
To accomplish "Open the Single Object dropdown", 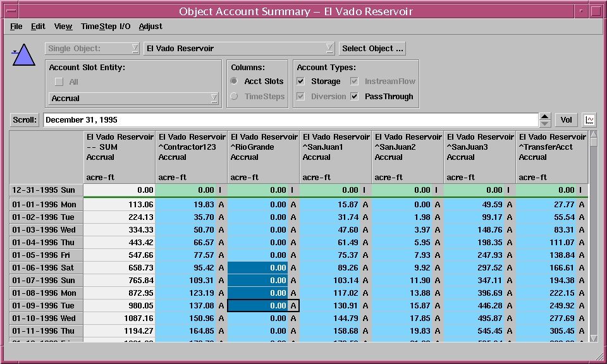I will pos(92,49).
